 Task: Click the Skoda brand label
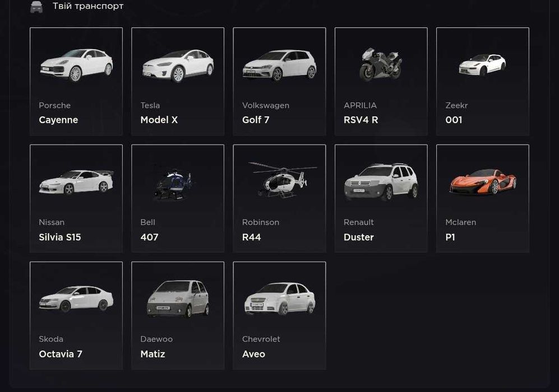pos(51,339)
